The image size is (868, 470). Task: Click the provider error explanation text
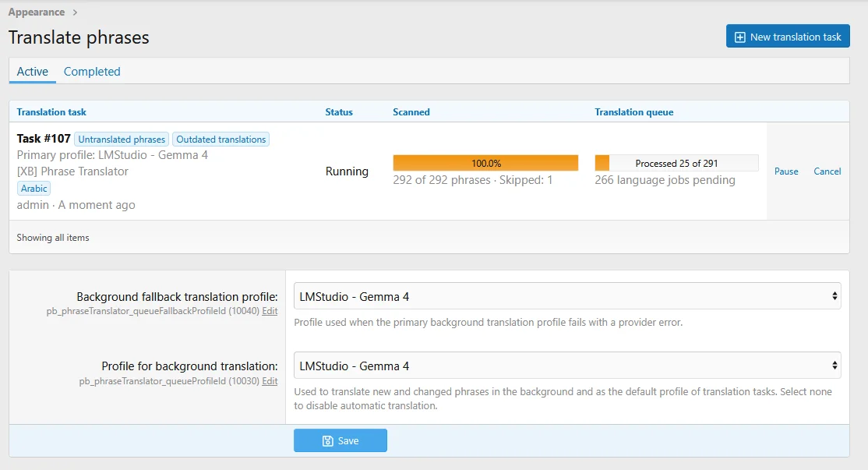pos(488,322)
